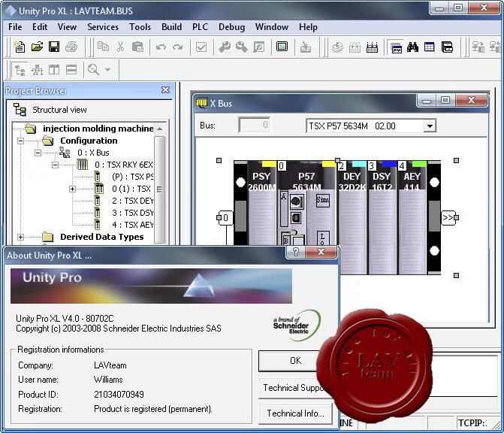Click the Technical Support button
This screenshot has width=504, height=433.
pos(294,388)
